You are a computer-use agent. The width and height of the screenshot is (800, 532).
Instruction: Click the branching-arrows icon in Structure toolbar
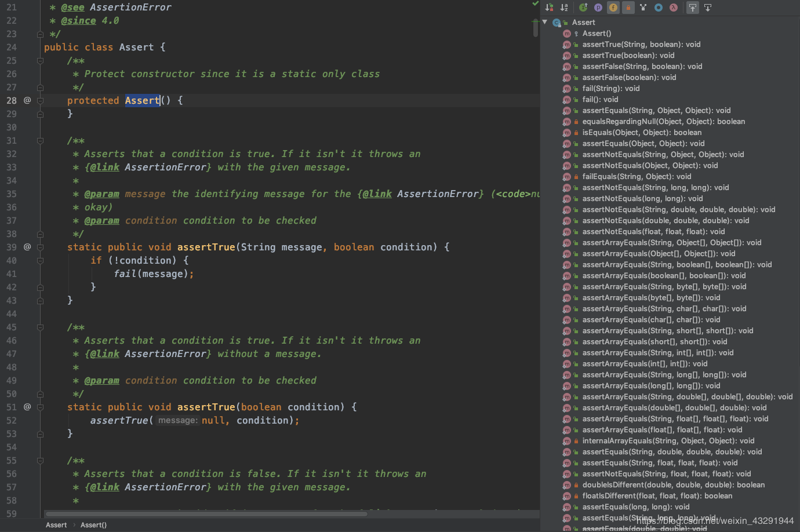(643, 8)
